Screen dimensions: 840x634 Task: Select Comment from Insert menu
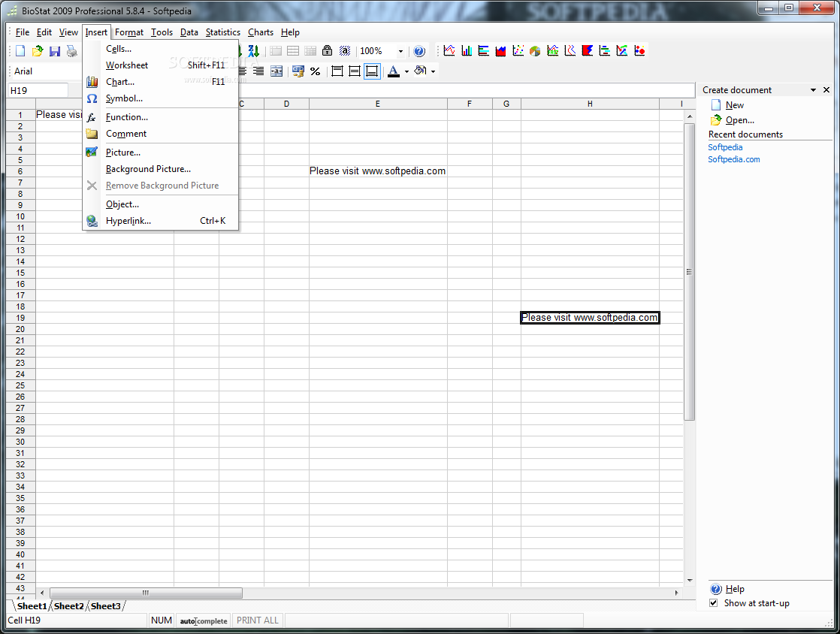pyautogui.click(x=160, y=134)
